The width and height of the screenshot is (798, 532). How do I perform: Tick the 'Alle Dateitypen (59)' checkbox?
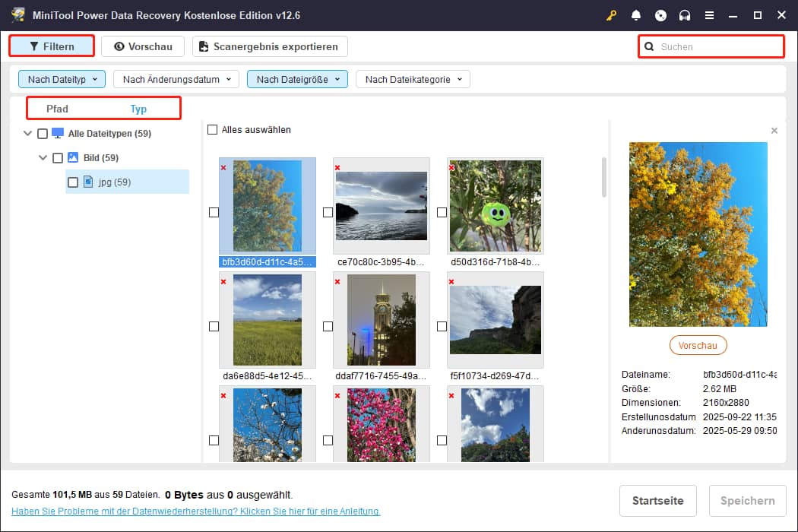pyautogui.click(x=43, y=134)
